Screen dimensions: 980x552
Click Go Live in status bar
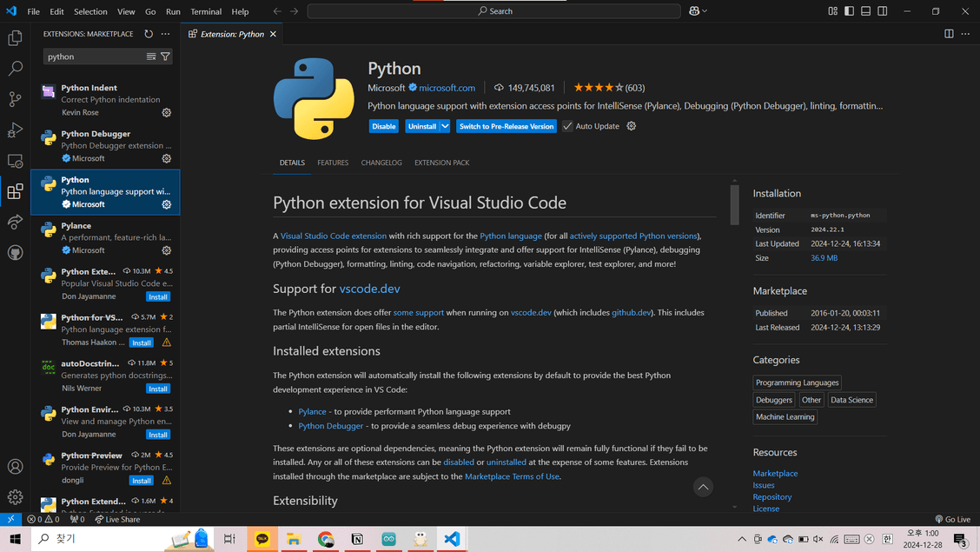pos(952,520)
